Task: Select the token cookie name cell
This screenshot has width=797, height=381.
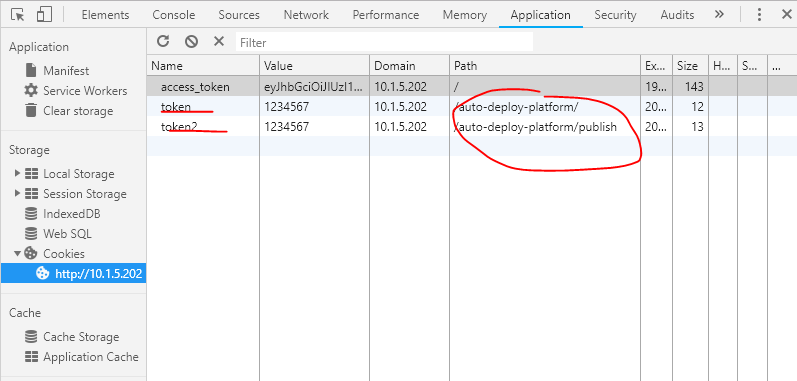Action: tap(203, 107)
